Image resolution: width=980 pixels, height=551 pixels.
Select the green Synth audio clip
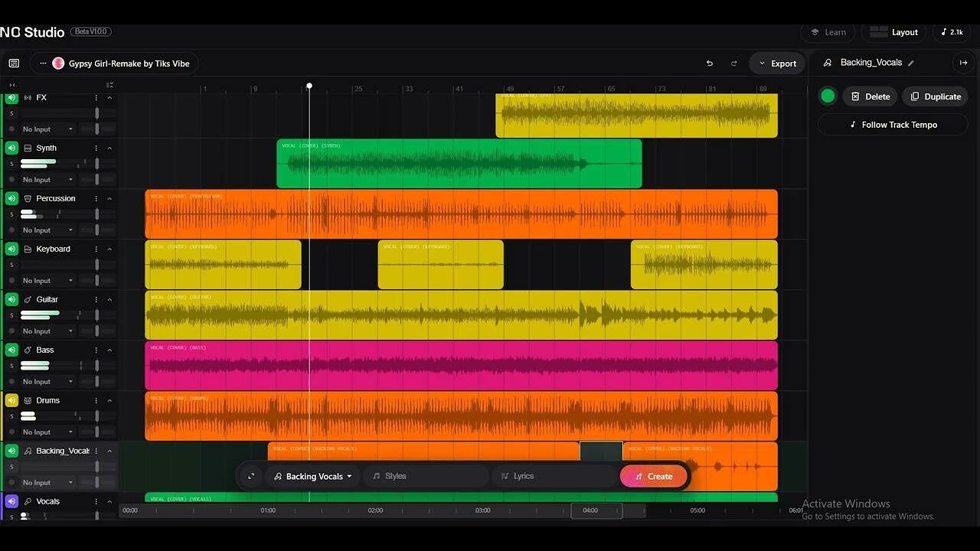click(x=459, y=163)
